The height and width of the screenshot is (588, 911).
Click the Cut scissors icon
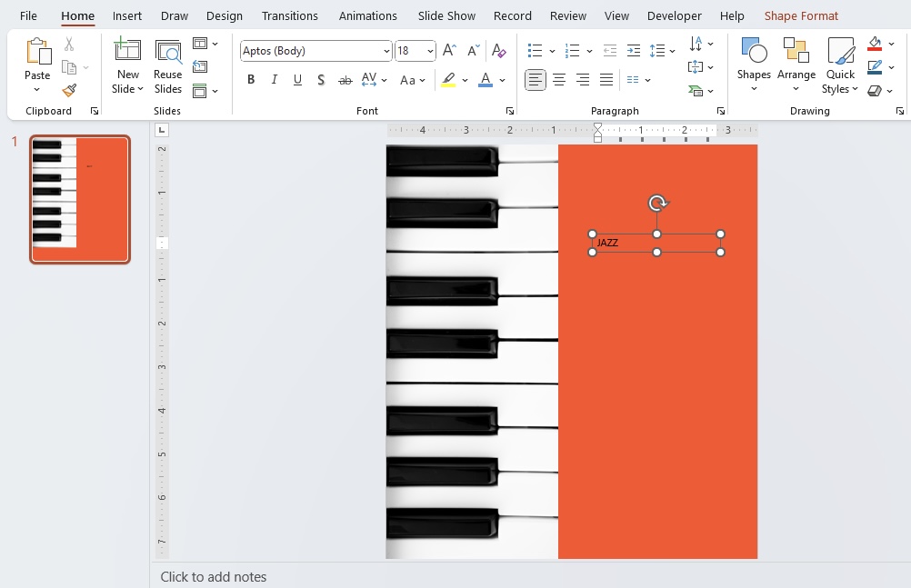pyautogui.click(x=69, y=45)
